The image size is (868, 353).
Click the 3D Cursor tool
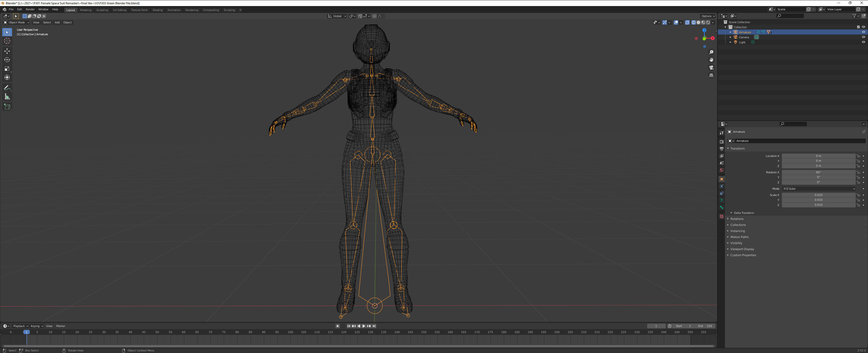pos(7,41)
